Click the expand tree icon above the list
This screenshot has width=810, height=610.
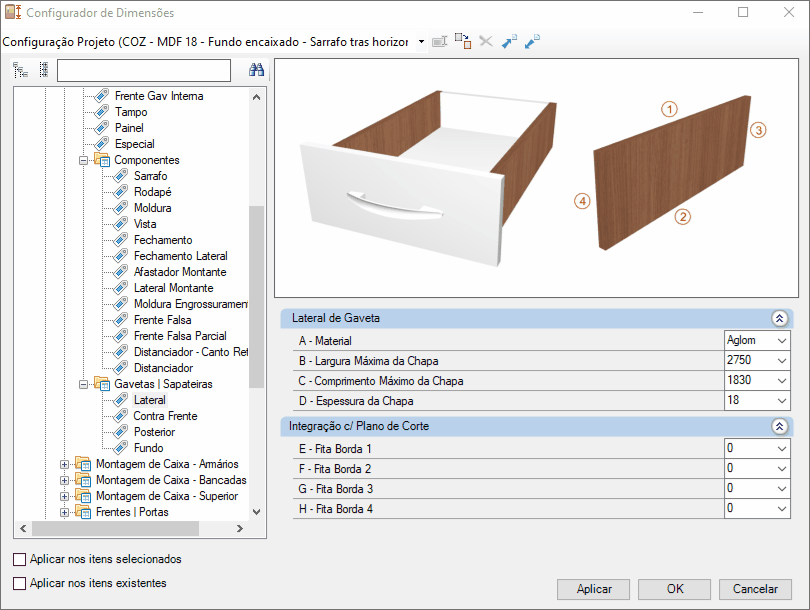pos(19,70)
